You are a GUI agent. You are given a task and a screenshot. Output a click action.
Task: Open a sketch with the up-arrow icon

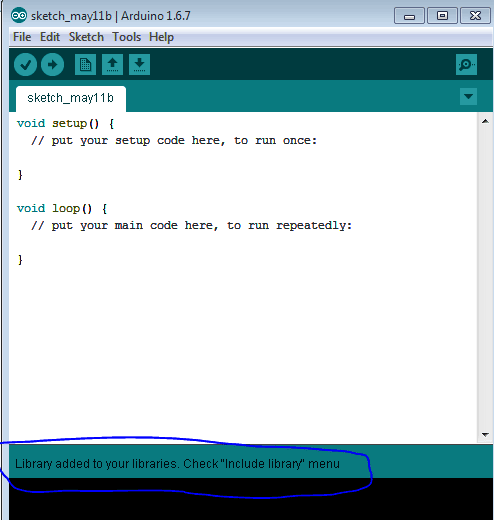point(112,64)
